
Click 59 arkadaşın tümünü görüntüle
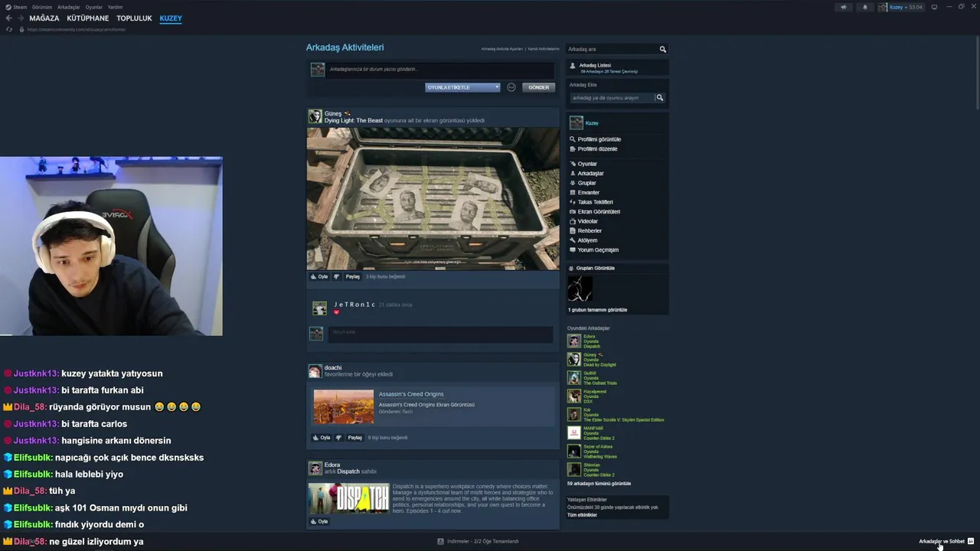[x=599, y=484]
